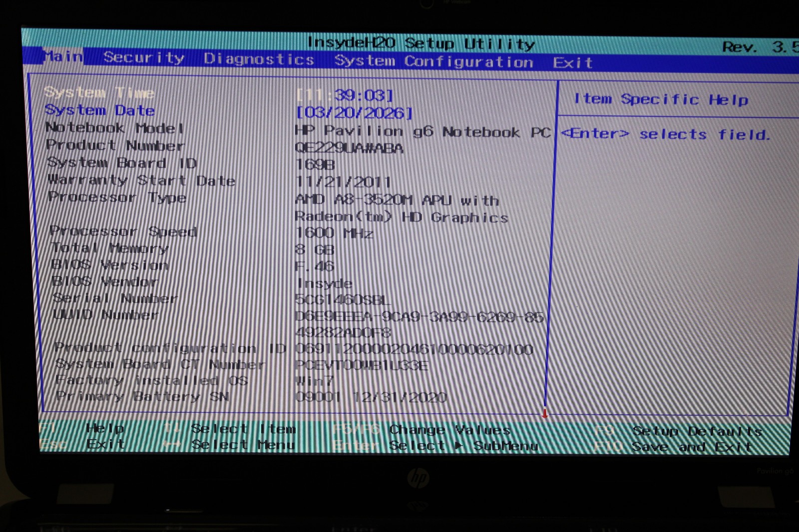The image size is (799, 532).
Task: Click the Primary Battery SN label
Action: click(x=142, y=396)
